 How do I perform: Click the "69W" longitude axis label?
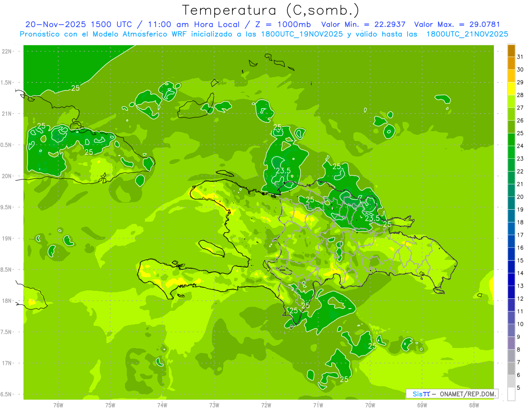coord(422,405)
